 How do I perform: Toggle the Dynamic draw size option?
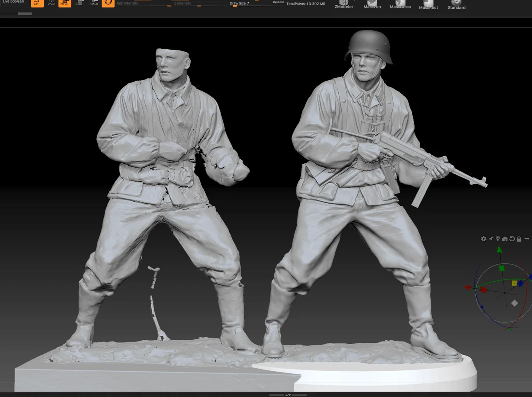278,2
